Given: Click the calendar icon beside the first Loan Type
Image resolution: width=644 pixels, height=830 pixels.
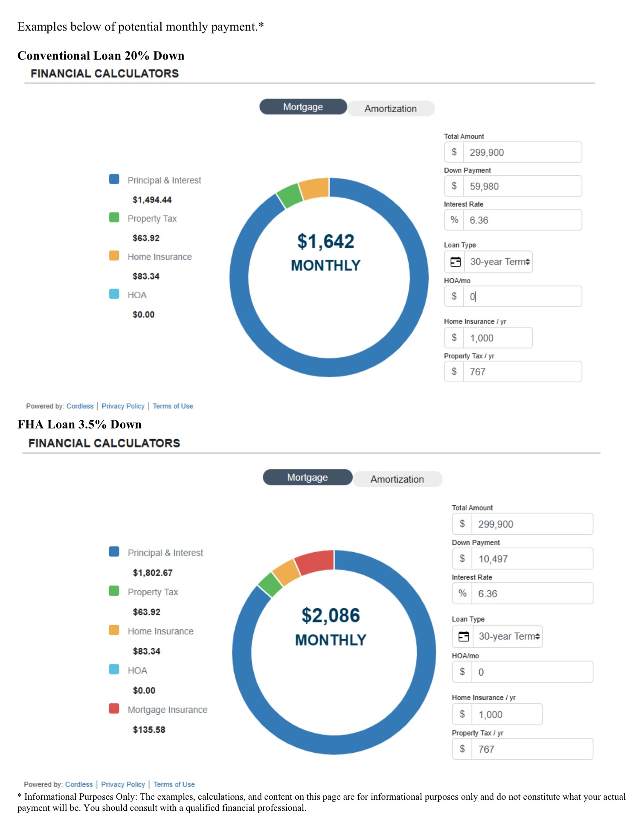Looking at the screenshot, I should (x=455, y=262).
